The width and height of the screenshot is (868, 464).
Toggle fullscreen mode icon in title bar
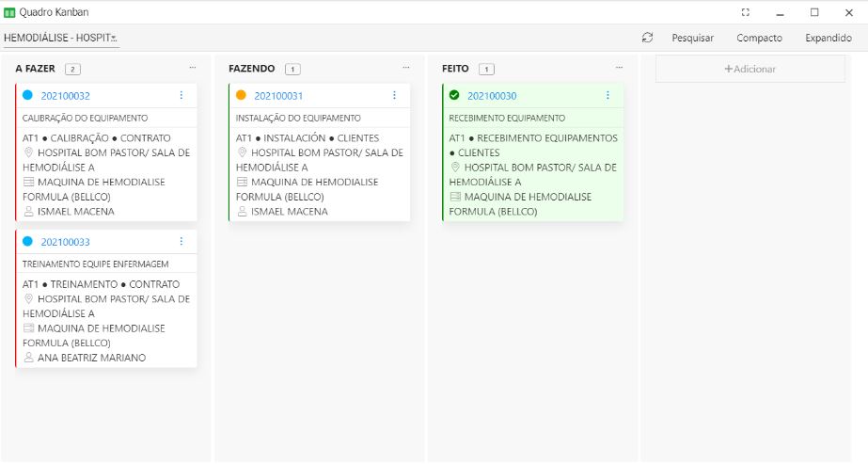pos(746,12)
